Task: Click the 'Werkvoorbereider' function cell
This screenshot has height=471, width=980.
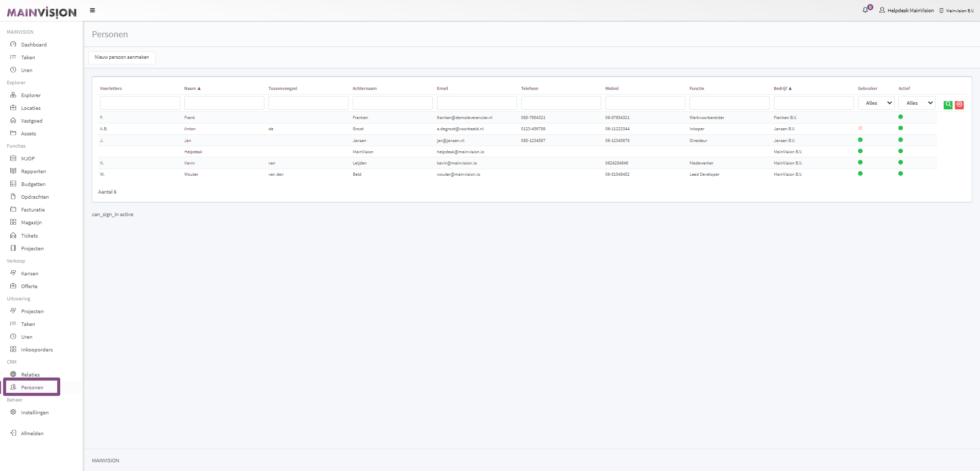Action: point(707,117)
